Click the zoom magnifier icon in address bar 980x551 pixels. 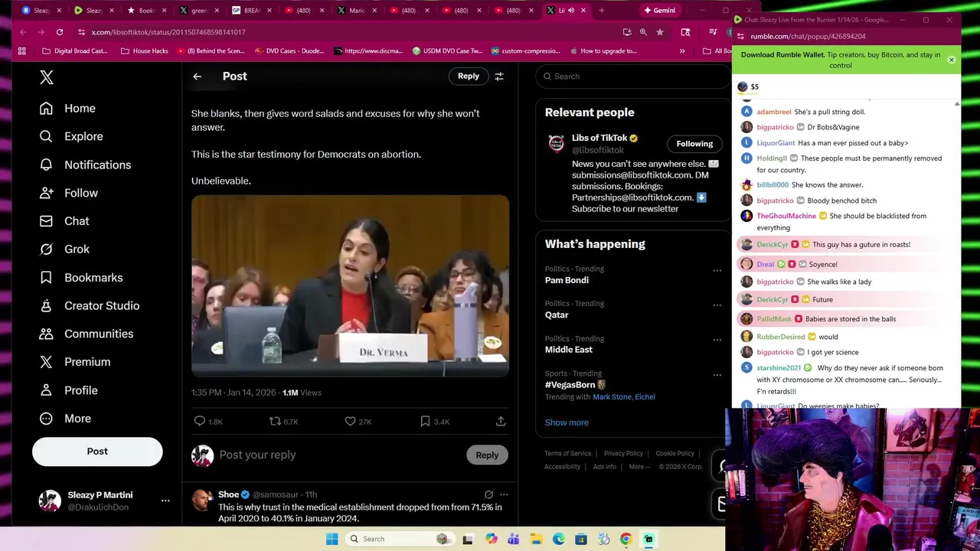tap(643, 32)
